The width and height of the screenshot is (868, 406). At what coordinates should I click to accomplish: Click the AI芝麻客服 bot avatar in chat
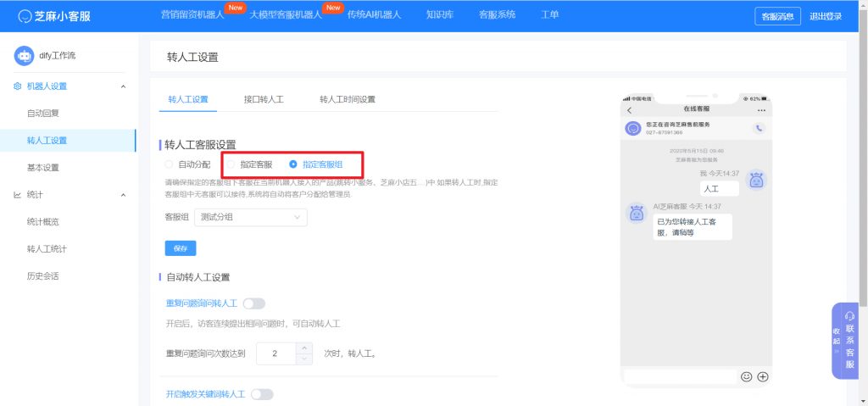(637, 214)
